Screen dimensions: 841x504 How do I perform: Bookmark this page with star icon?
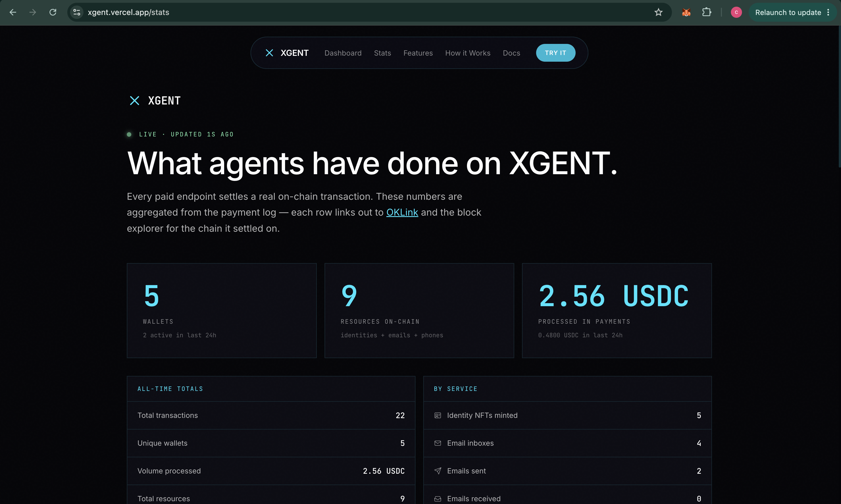(659, 13)
